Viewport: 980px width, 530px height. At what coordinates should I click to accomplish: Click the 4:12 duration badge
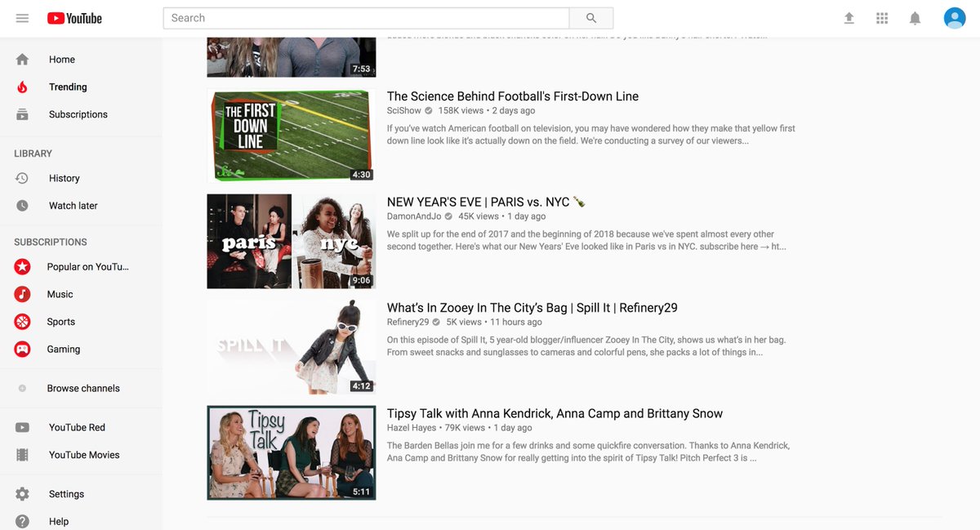361,386
